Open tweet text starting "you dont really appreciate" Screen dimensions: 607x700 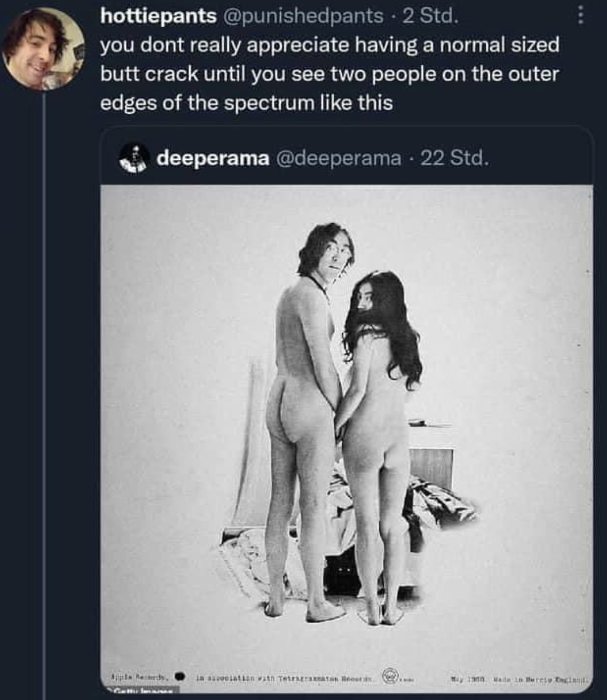[330, 74]
